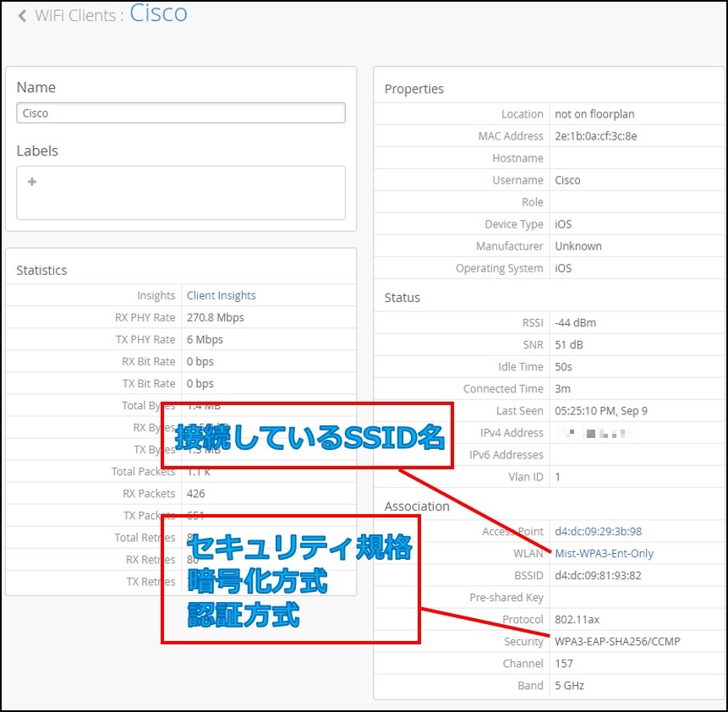
Task: Select the Protocol value 802.11ax
Action: pos(577,620)
